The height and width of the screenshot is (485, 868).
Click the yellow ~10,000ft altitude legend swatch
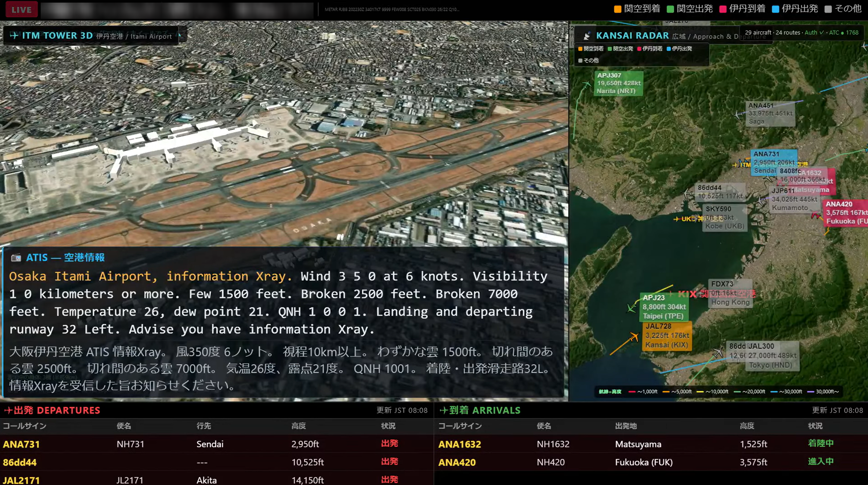point(700,391)
